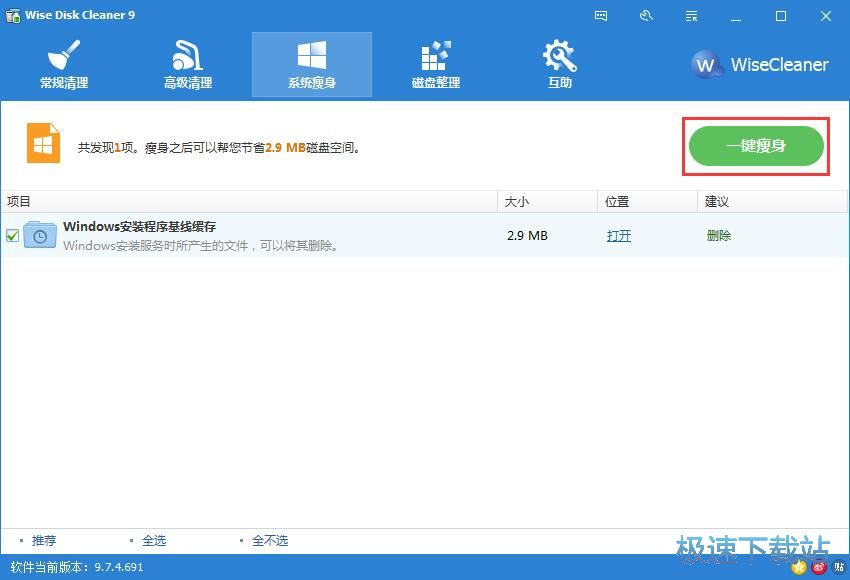Click the 项目 column header

(x=249, y=202)
